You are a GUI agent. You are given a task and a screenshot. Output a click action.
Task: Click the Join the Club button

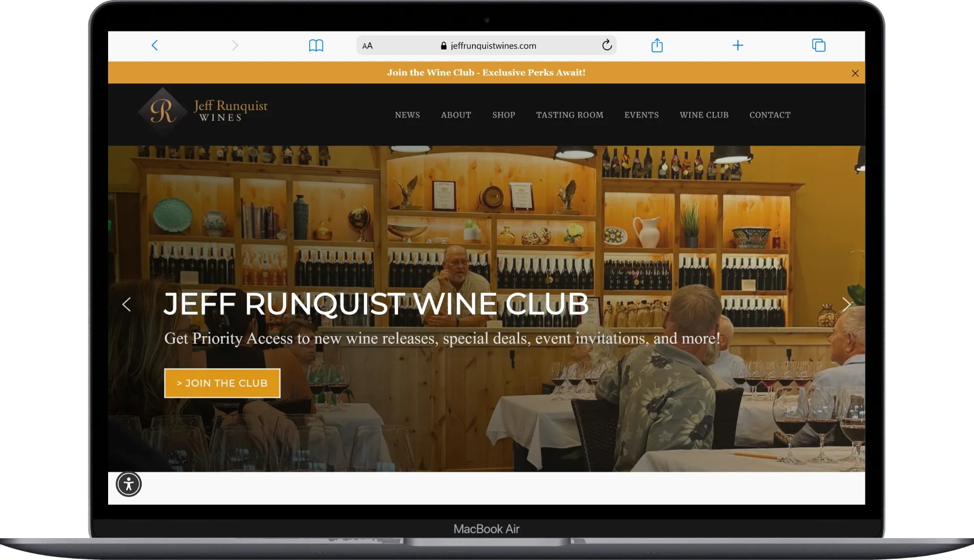coord(222,383)
